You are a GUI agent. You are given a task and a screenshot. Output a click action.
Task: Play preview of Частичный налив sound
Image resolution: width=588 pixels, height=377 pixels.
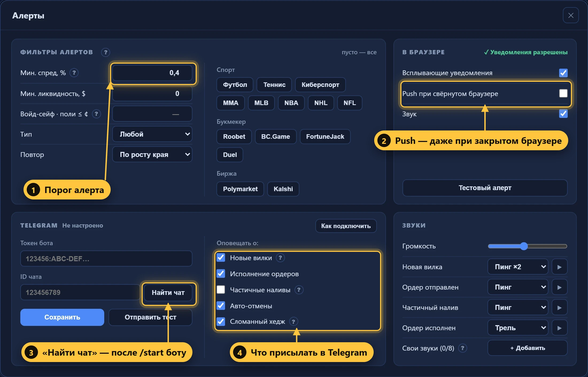tap(559, 307)
